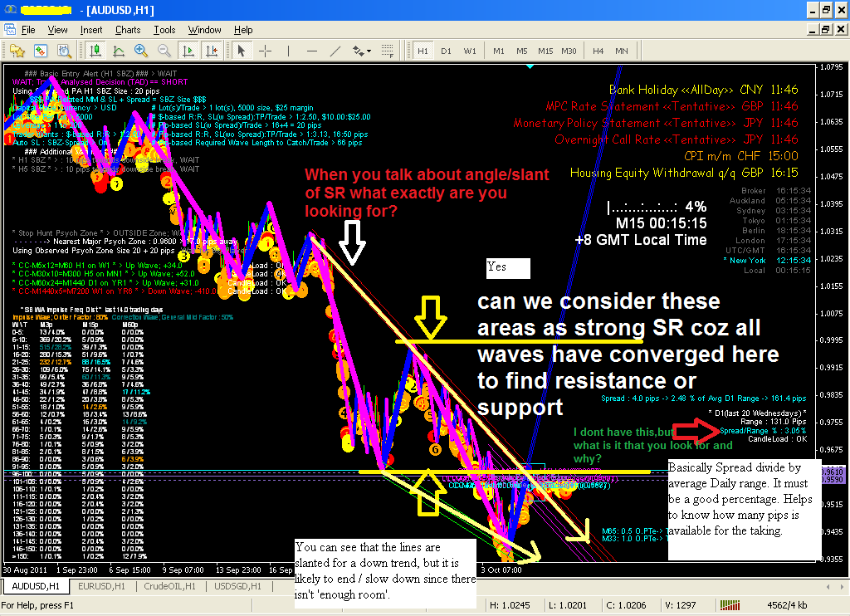The image size is (850, 616).
Task: Toggle the pressed H1 timeframe button
Action: (x=424, y=51)
